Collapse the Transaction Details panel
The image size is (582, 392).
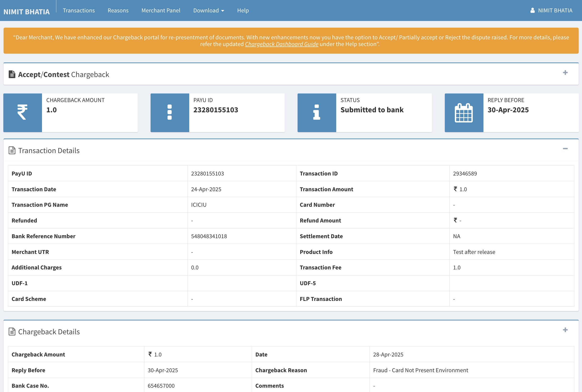point(565,149)
